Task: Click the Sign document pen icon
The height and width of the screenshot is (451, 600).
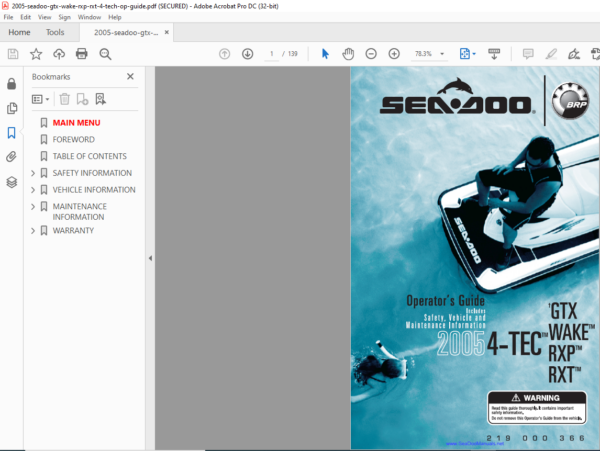Action: click(x=574, y=54)
